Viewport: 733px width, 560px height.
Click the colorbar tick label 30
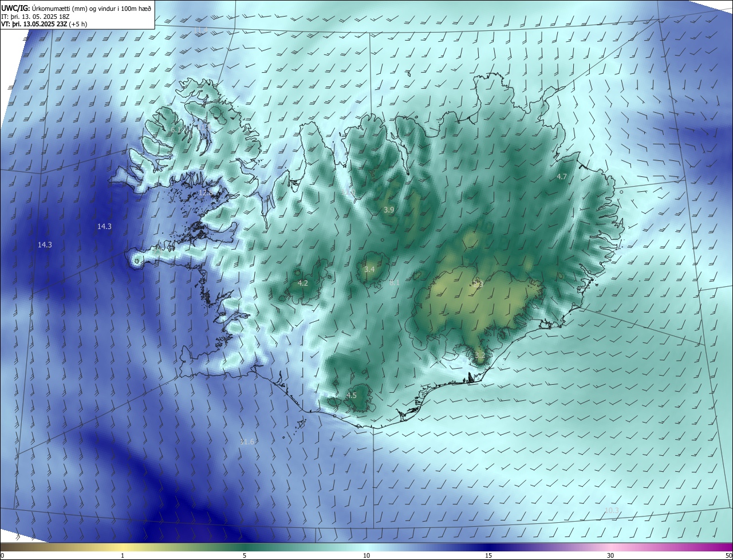[610, 555]
